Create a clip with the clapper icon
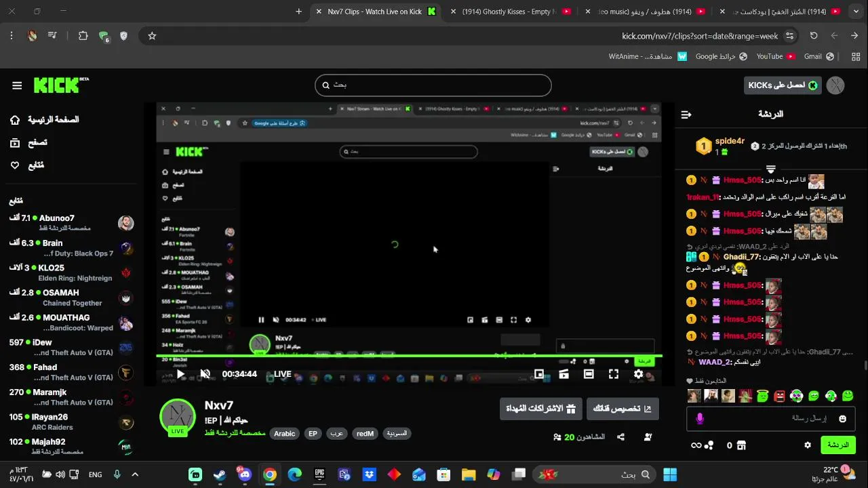 pos(564,374)
